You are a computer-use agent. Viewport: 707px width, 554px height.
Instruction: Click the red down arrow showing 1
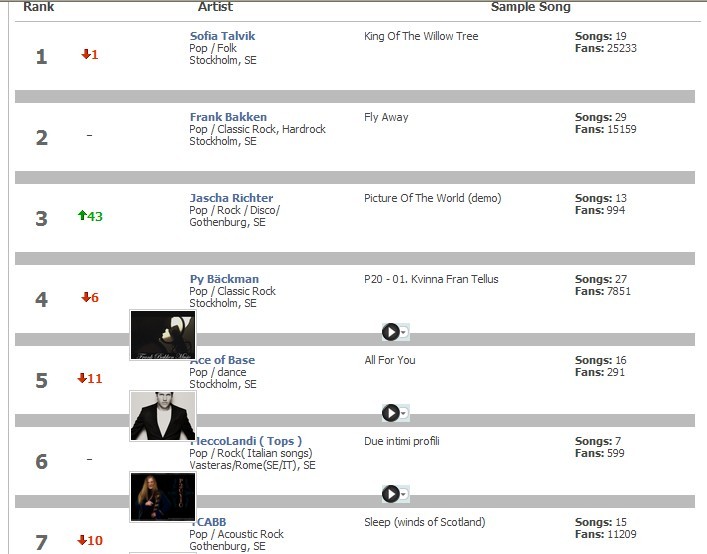point(86,55)
